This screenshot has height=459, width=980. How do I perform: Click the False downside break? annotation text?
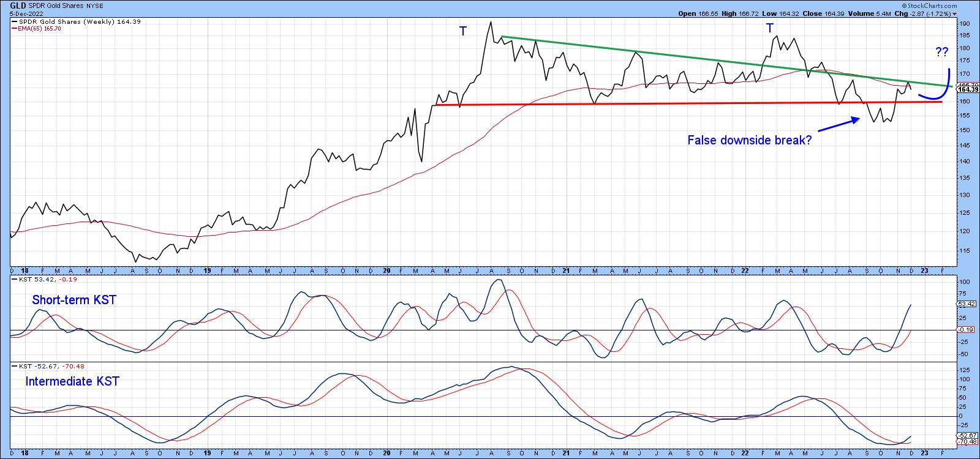click(749, 140)
